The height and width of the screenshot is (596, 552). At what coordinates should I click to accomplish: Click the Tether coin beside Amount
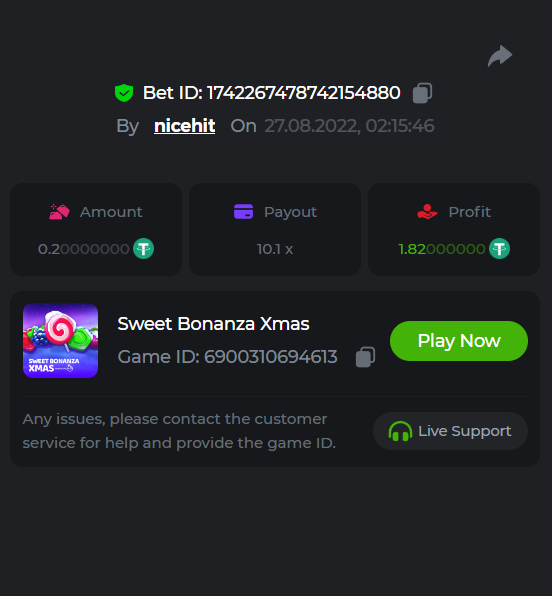(143, 249)
